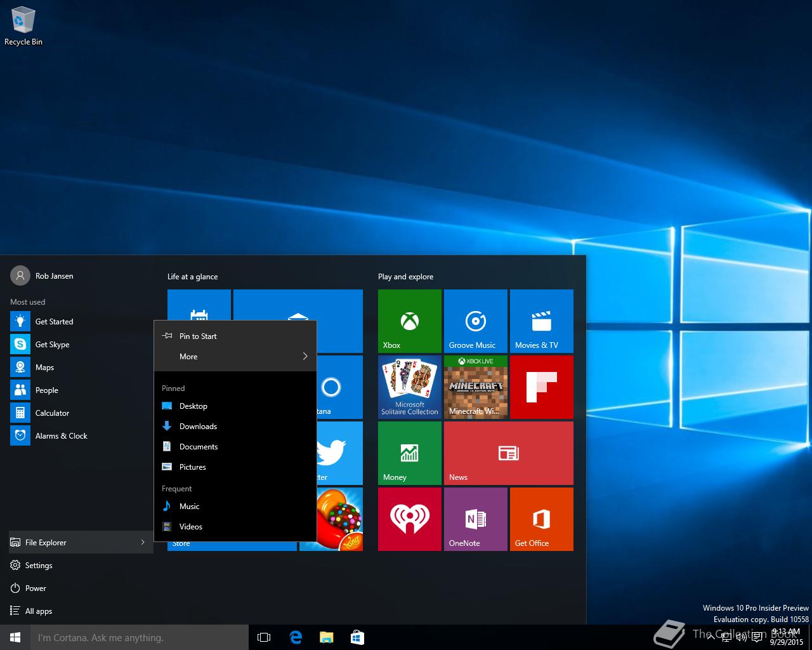Open the Recycle Bin desktop icon
The image size is (812, 650).
(23, 27)
